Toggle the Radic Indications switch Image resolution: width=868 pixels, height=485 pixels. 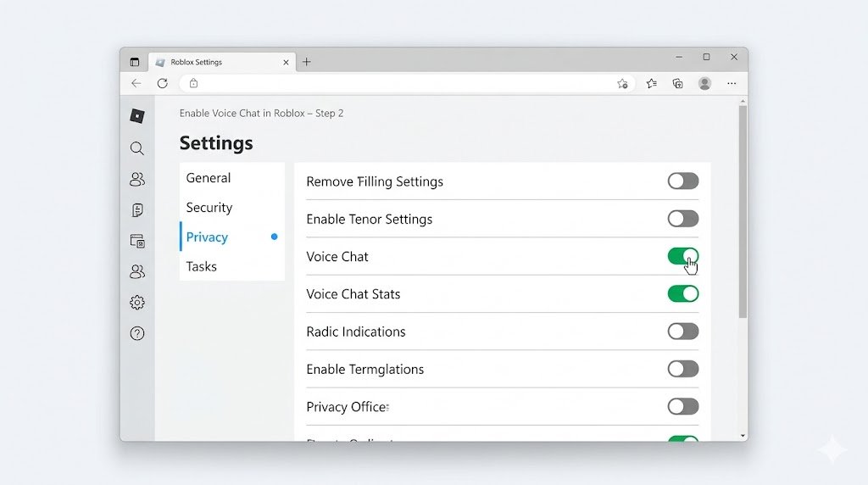point(682,332)
